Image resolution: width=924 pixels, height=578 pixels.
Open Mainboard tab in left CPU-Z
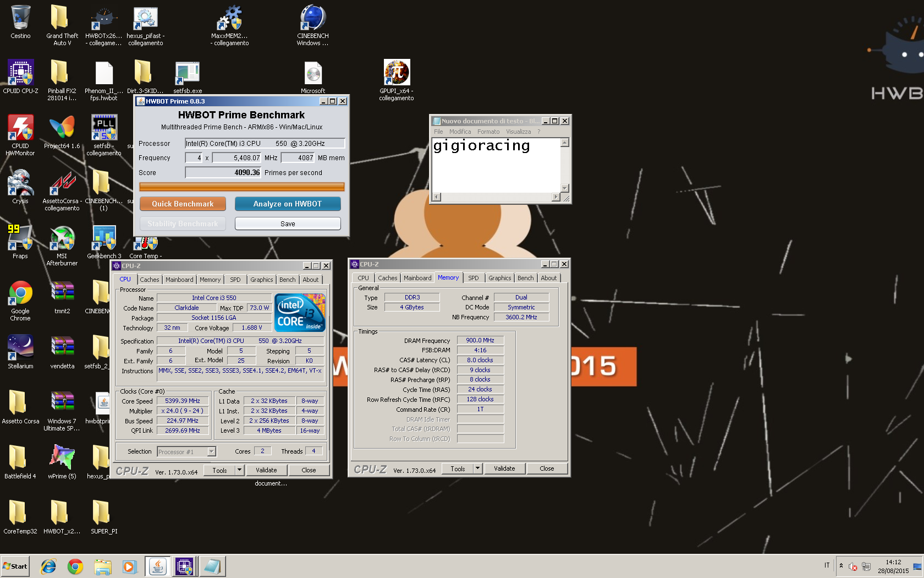pyautogui.click(x=179, y=280)
